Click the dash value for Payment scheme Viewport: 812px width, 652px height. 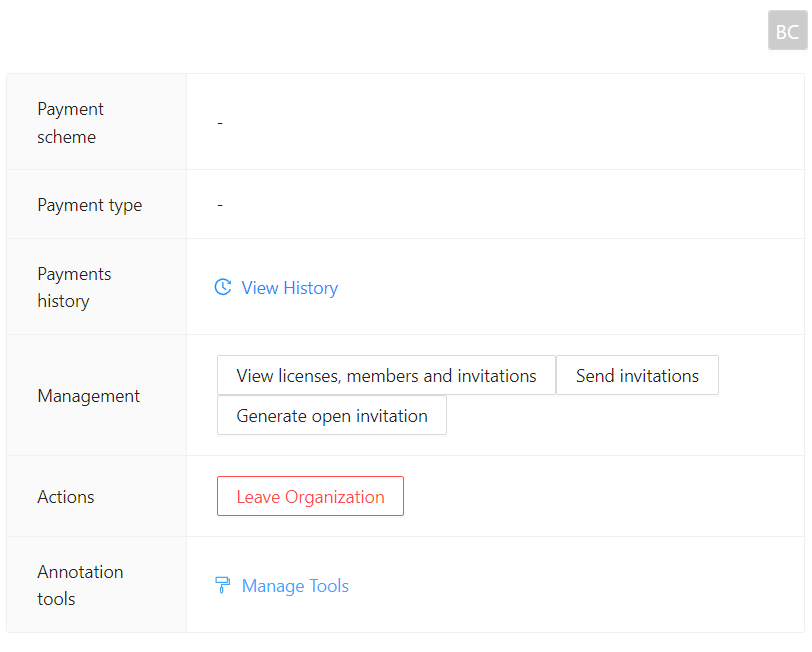point(220,123)
